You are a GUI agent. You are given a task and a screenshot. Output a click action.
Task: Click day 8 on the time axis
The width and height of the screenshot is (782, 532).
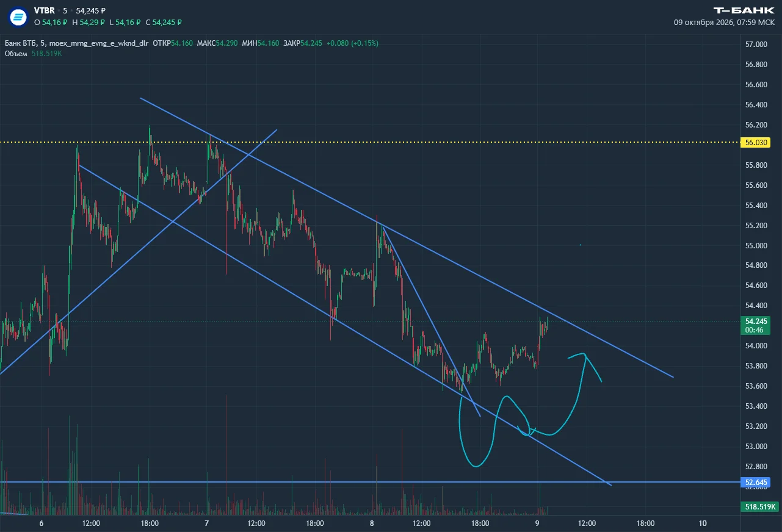tap(372, 523)
